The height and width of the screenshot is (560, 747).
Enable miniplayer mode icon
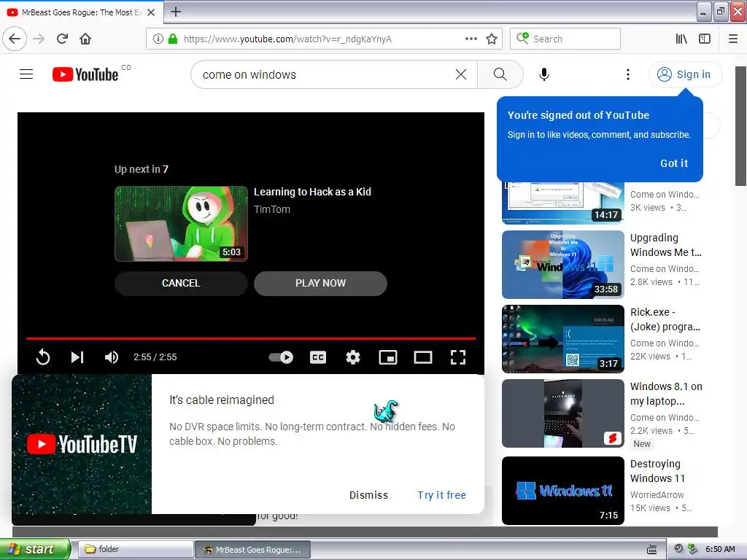coord(388,357)
